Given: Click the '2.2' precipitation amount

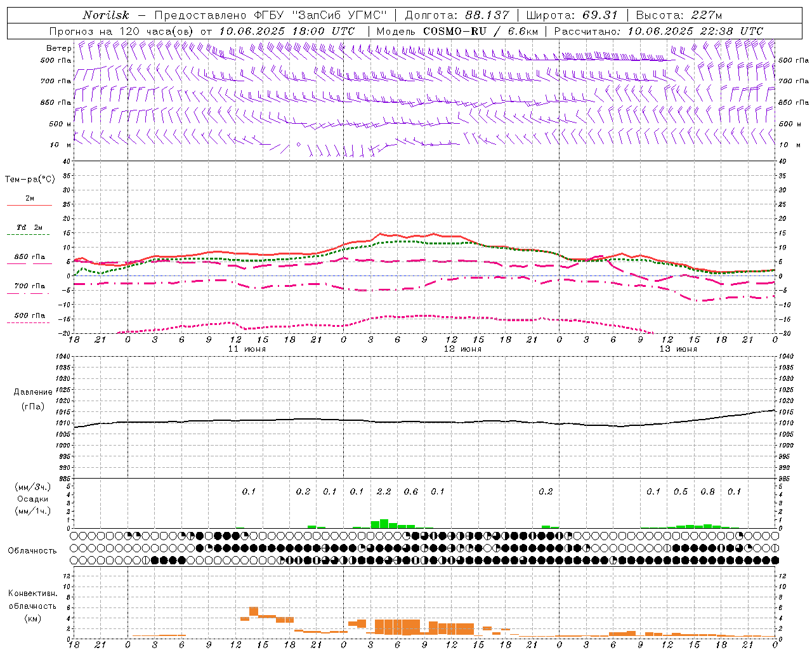Looking at the screenshot, I should (x=384, y=491).
